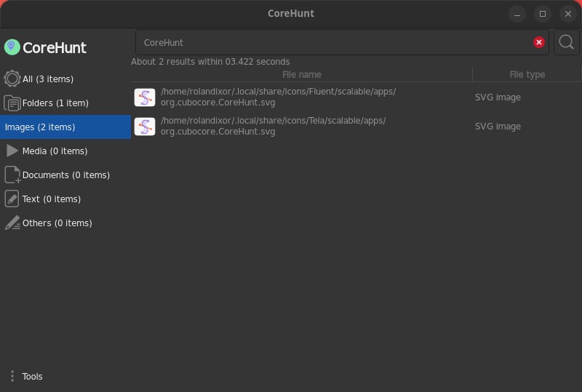This screenshot has height=392, width=582.
Task: Click the Others category icon
Action: coord(12,223)
